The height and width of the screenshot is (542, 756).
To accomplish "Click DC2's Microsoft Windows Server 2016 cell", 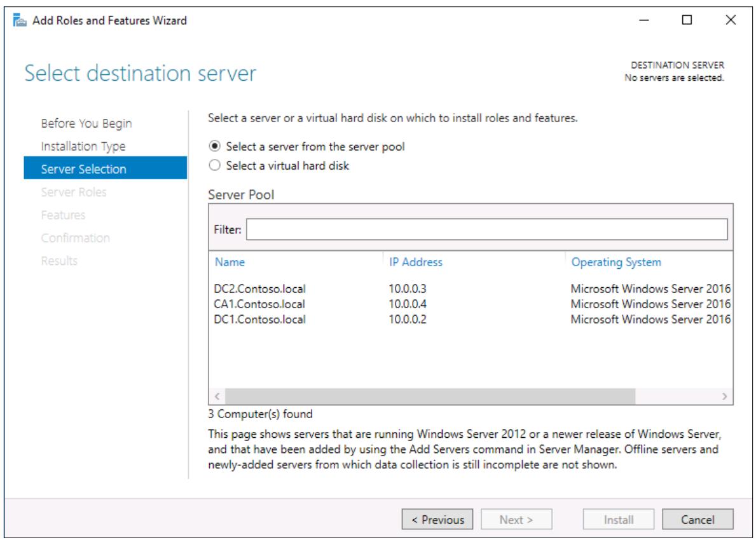I will pyautogui.click(x=651, y=288).
